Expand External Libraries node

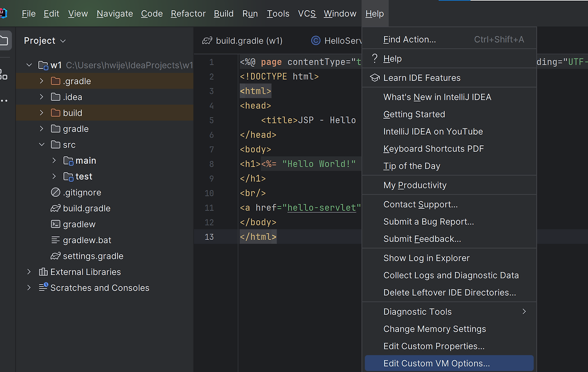pyautogui.click(x=29, y=272)
